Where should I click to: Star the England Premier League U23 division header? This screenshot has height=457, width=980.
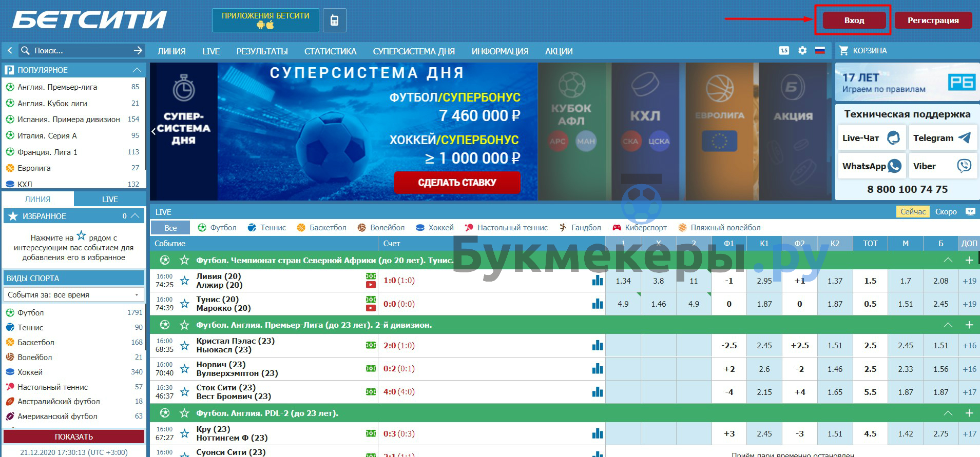coord(184,325)
